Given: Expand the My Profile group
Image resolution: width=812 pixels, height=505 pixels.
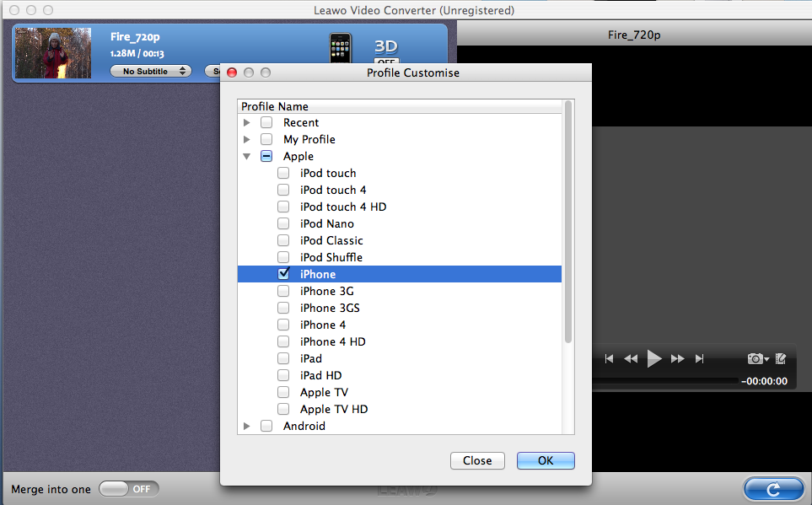Looking at the screenshot, I should 246,139.
